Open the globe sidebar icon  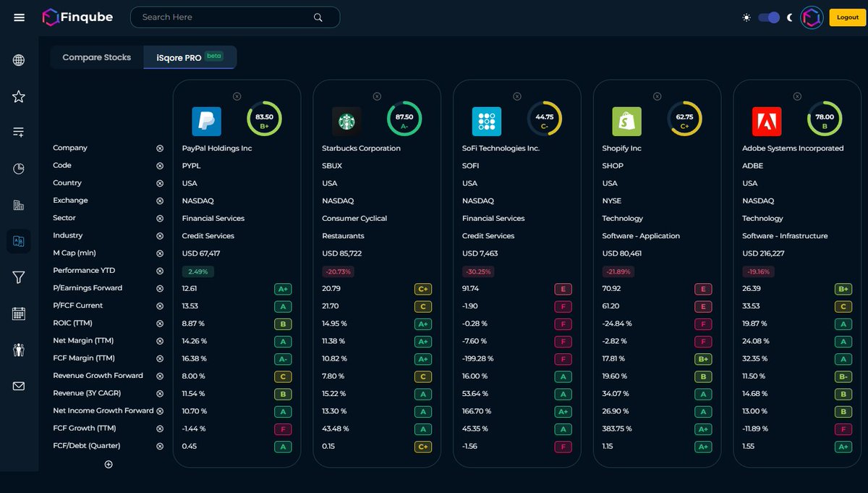tap(19, 60)
